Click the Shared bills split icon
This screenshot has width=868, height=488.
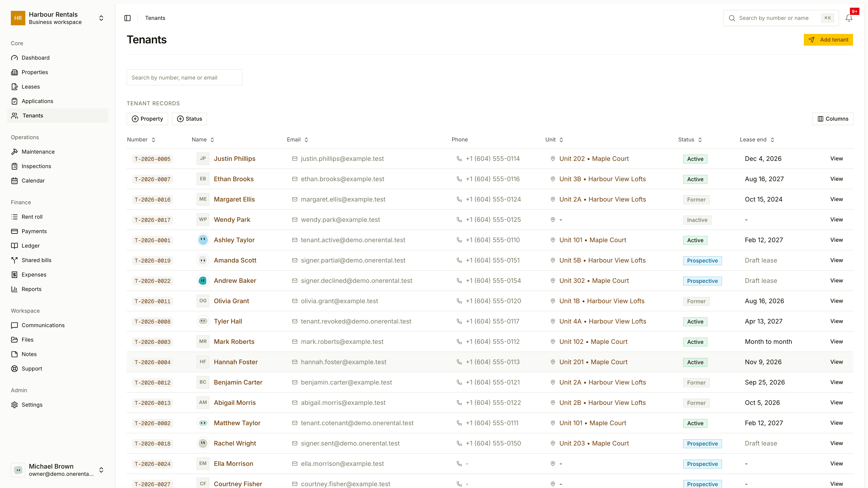tap(14, 260)
